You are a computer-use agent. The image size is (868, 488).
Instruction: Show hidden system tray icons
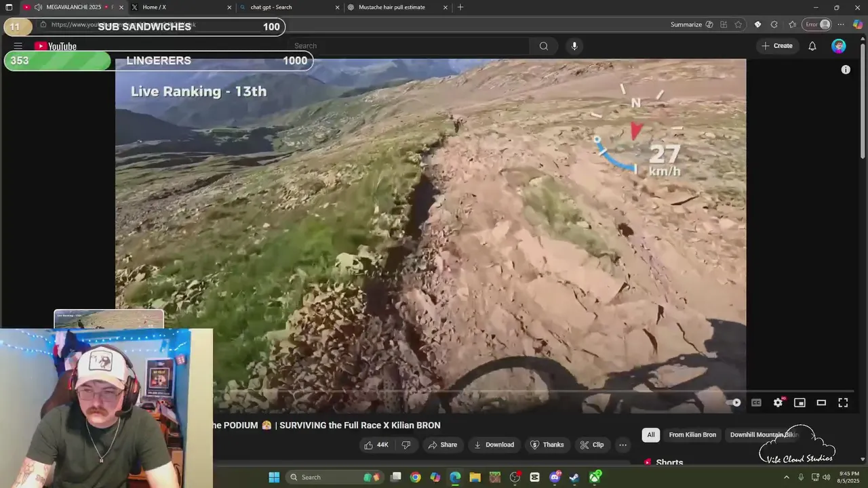point(787,477)
